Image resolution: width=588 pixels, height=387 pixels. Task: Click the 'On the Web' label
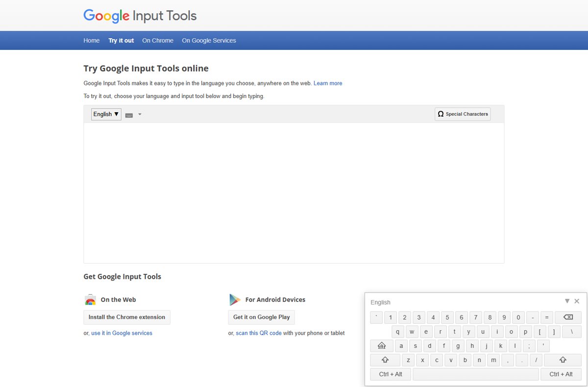click(118, 300)
